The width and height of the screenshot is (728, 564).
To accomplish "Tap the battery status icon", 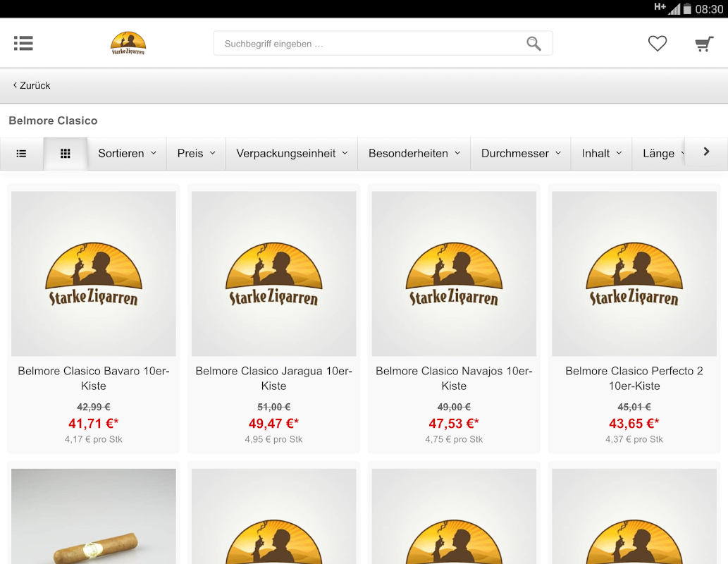I will click(687, 9).
